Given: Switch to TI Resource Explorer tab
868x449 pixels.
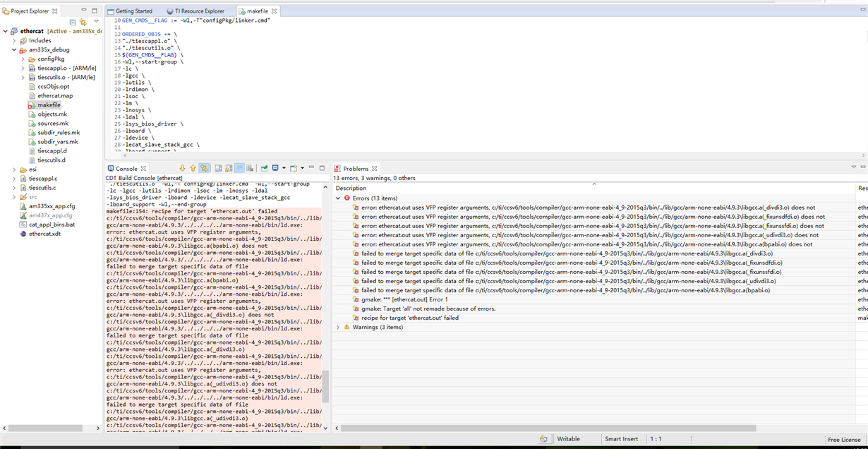Looking at the screenshot, I should coord(195,11).
